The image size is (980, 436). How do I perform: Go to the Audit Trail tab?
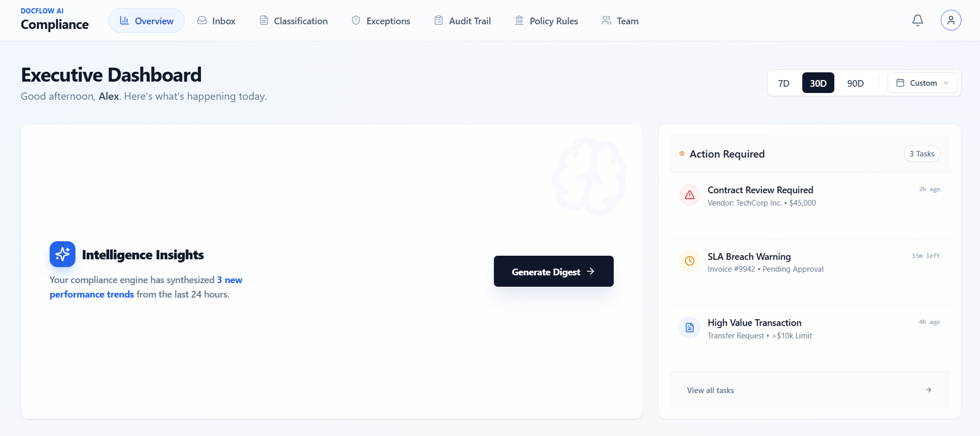point(463,21)
